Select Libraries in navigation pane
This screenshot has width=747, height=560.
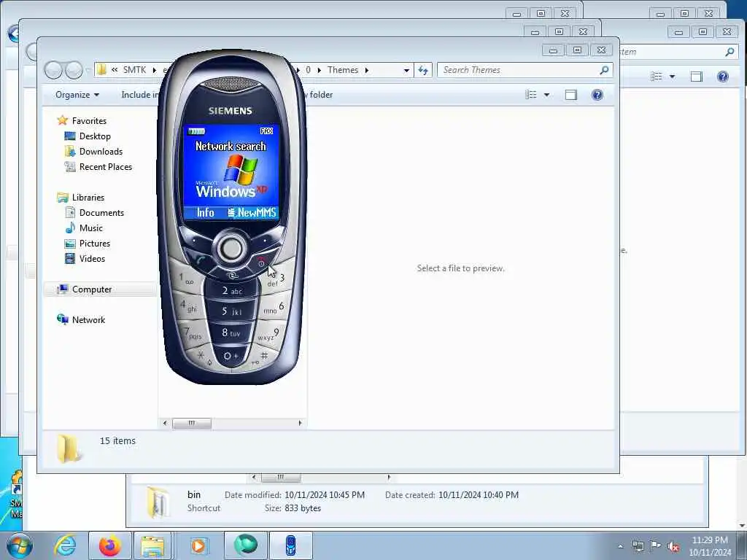pos(88,197)
